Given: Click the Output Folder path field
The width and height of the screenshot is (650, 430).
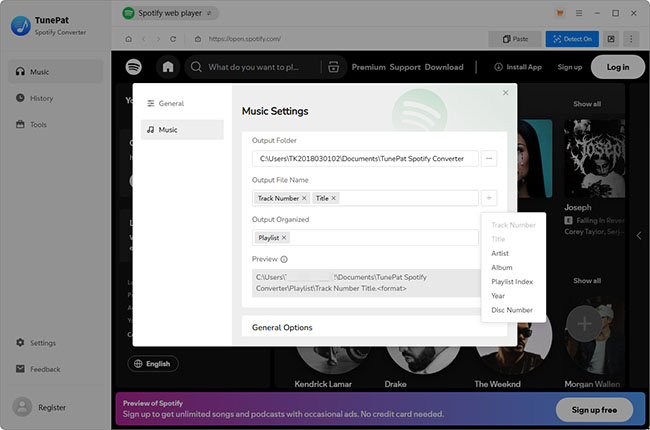Looking at the screenshot, I should point(365,158).
